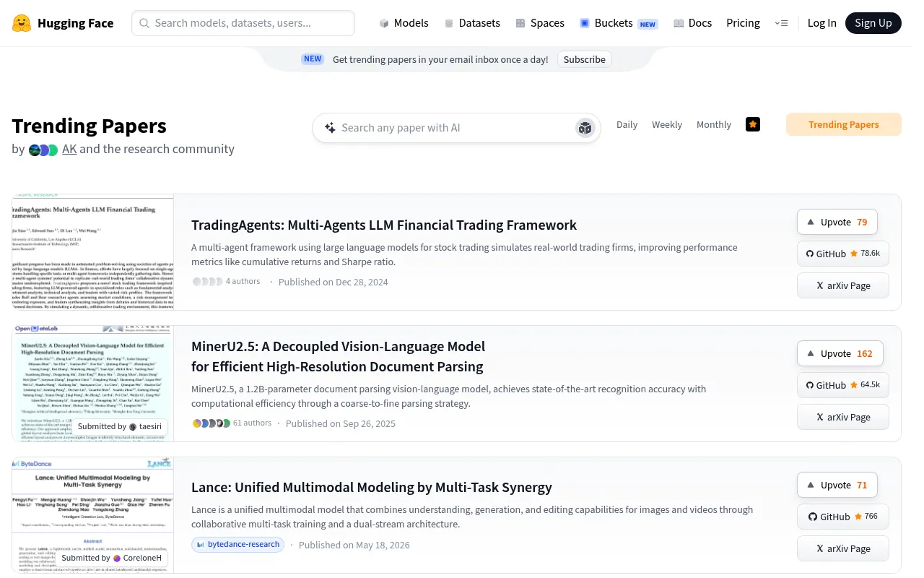
Task: Open AK's profile link
Action: (x=69, y=149)
